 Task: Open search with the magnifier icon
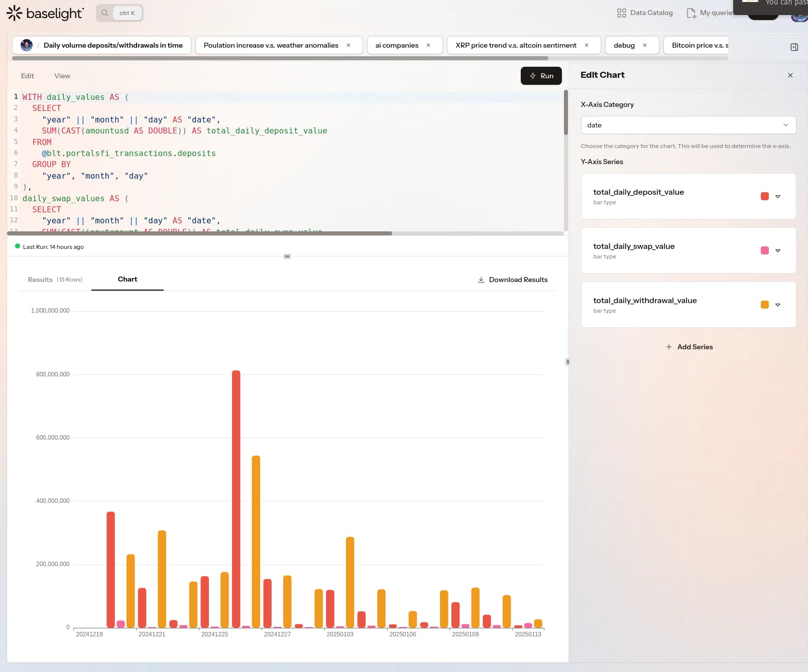[104, 13]
